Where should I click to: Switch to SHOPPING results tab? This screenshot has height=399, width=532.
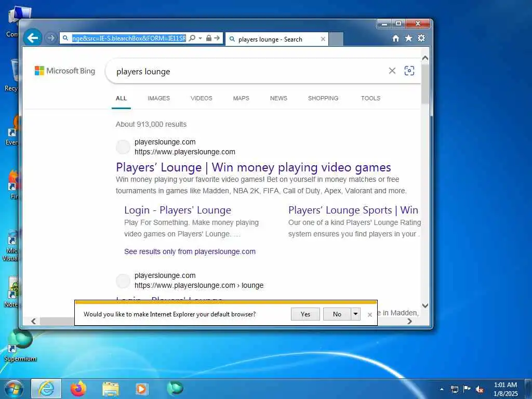coord(323,98)
